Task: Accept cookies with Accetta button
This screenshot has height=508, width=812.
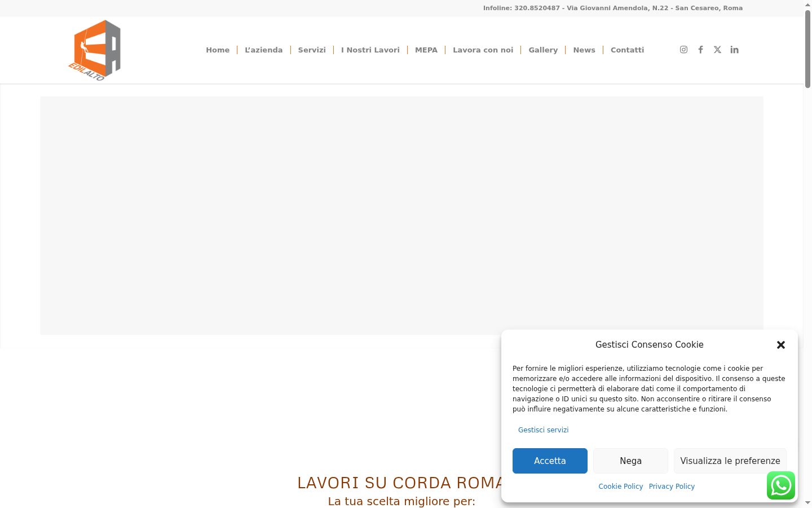Action: pyautogui.click(x=550, y=461)
